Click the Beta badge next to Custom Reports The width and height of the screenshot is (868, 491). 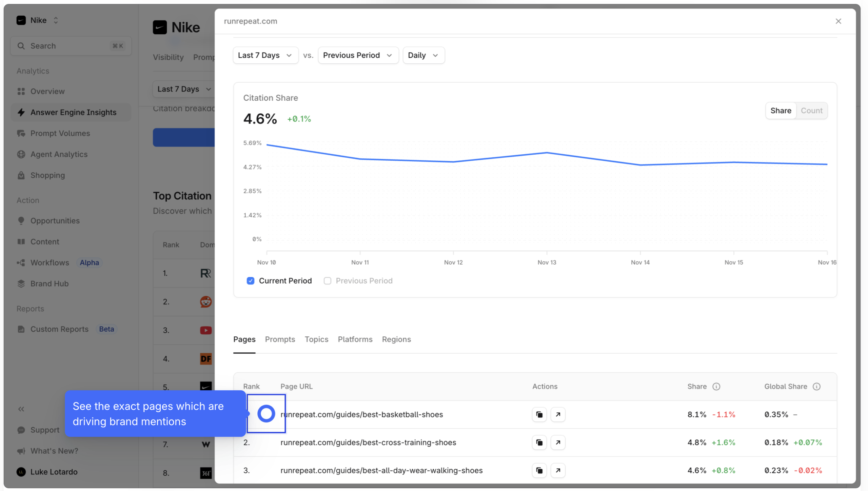coord(106,329)
